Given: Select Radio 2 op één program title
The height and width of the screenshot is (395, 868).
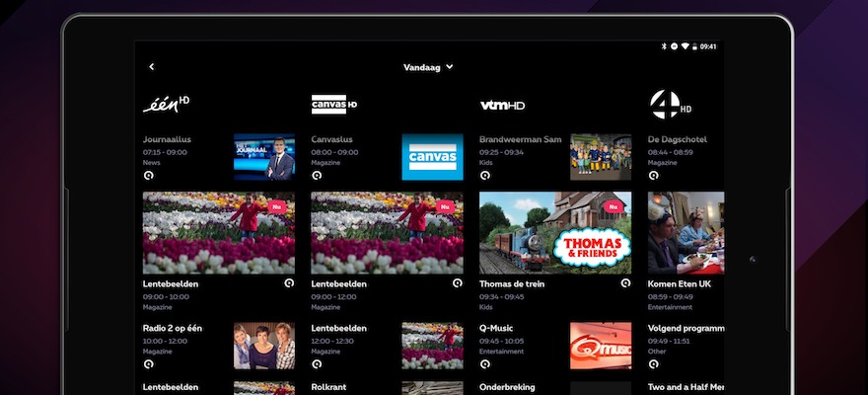Looking at the screenshot, I should click(177, 328).
